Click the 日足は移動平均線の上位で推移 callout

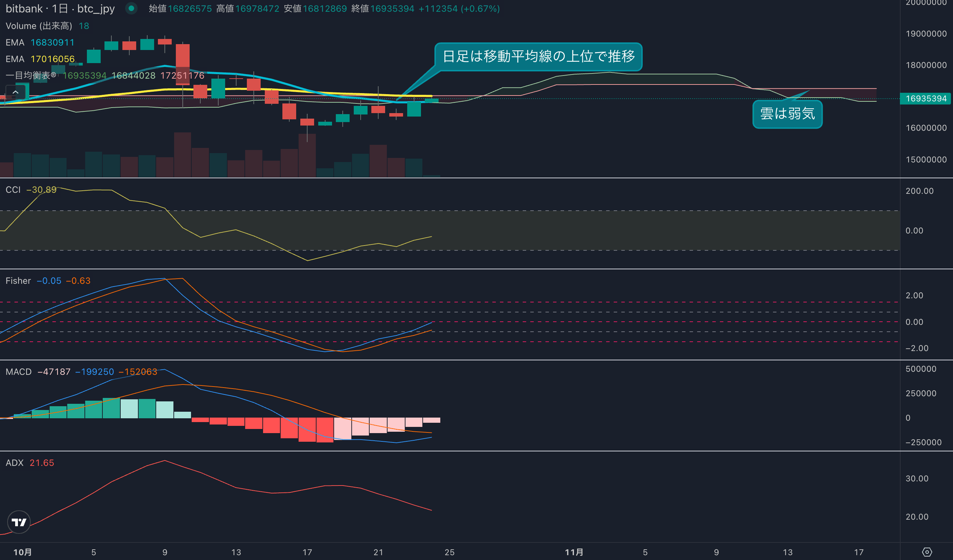(x=538, y=57)
